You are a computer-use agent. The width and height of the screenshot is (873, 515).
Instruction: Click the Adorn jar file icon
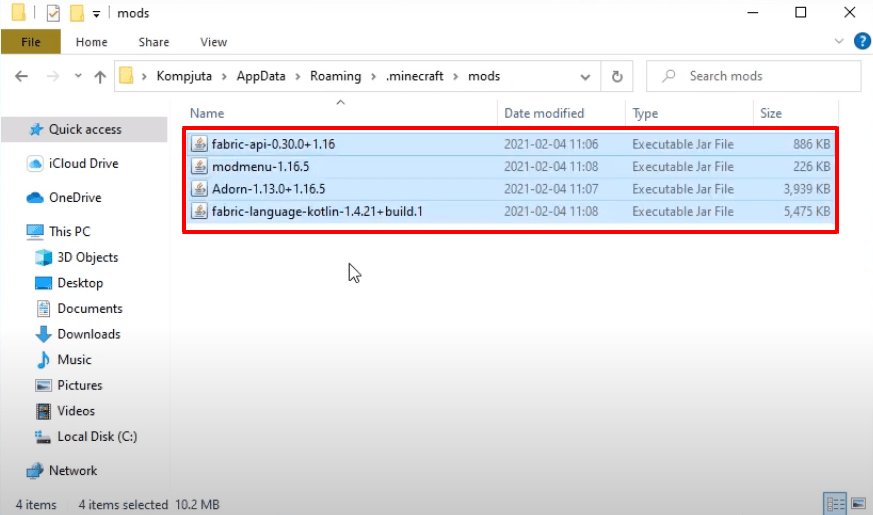point(199,189)
